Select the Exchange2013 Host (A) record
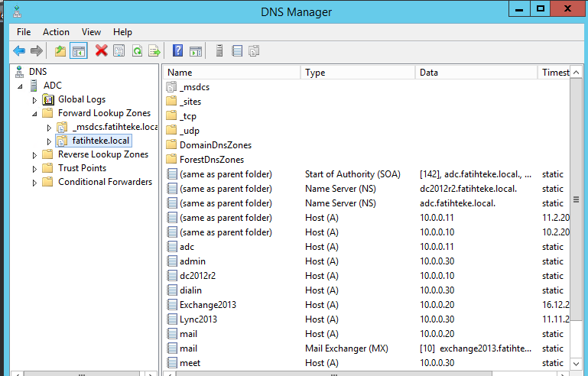This screenshot has height=376, width=588. click(368, 305)
